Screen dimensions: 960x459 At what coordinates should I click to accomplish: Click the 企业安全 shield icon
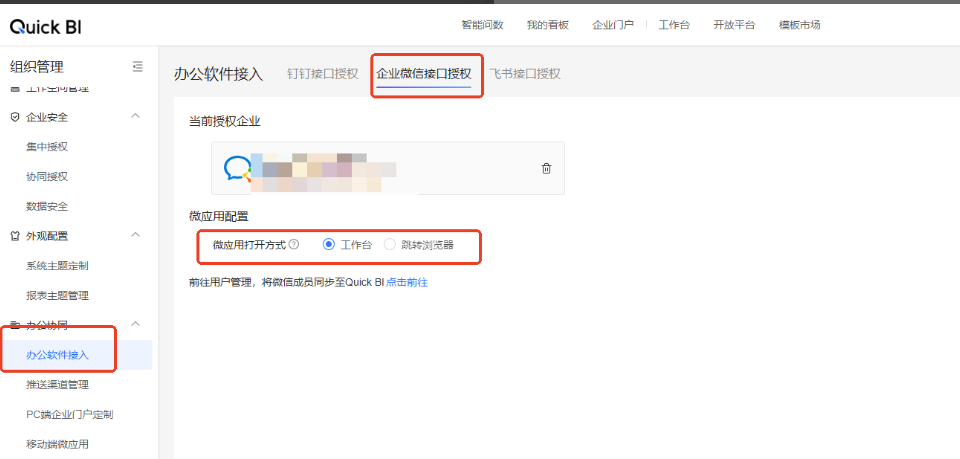tap(14, 117)
